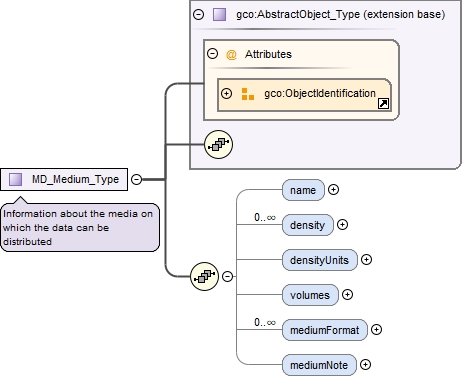Click the orange attribute group icon for gco:ObjectIdentification

248,94
